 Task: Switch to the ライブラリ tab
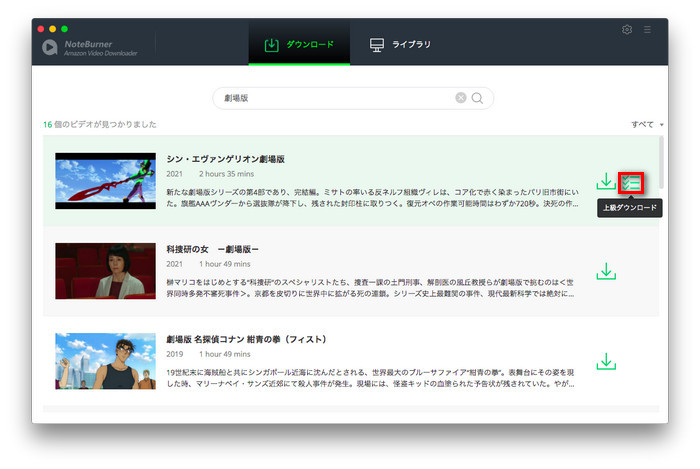pyautogui.click(x=400, y=44)
